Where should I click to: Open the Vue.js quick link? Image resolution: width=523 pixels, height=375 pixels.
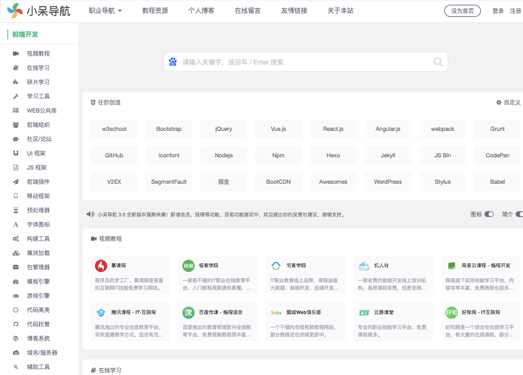pyautogui.click(x=279, y=129)
